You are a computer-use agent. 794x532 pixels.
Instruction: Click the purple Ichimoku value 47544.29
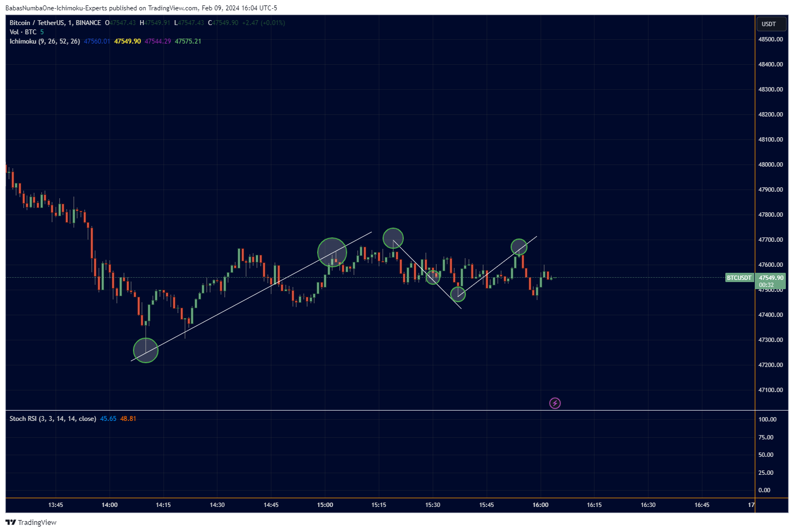pyautogui.click(x=157, y=41)
